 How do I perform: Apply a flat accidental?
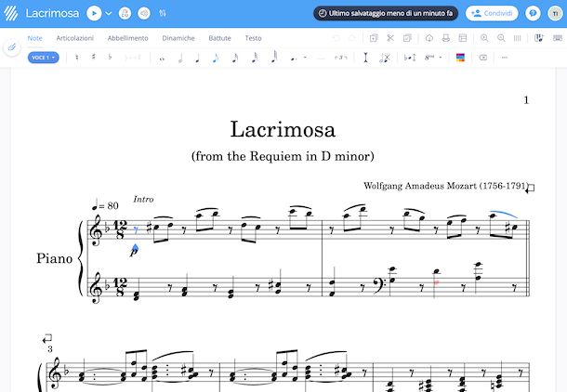pos(110,57)
